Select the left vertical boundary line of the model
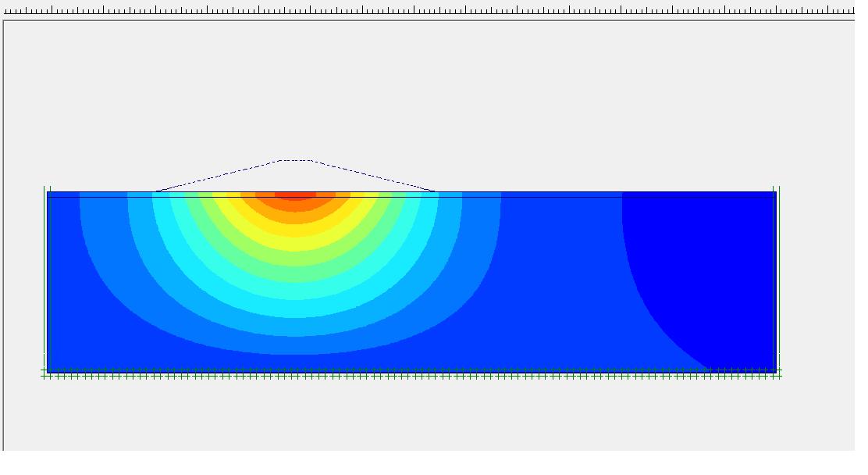This screenshot has width=868, height=475. (45, 281)
